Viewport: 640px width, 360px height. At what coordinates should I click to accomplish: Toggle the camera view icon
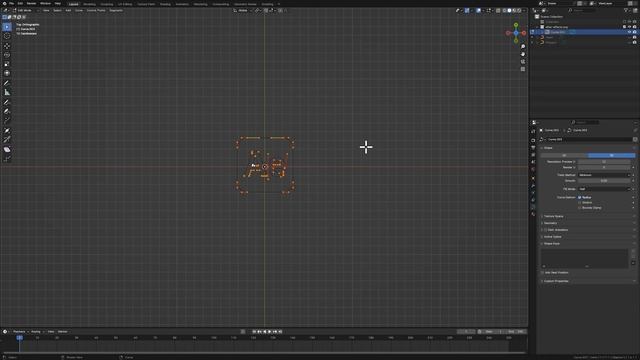[x=523, y=62]
